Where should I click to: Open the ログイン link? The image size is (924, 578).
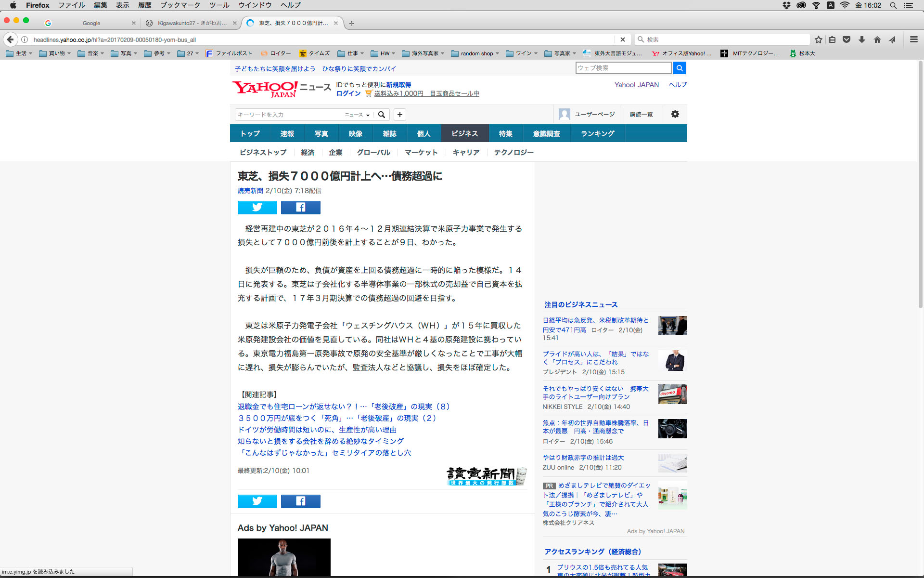(348, 93)
